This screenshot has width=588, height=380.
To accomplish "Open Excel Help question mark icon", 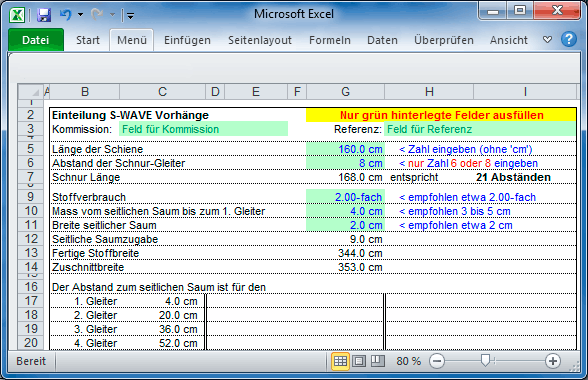I will pos(568,39).
